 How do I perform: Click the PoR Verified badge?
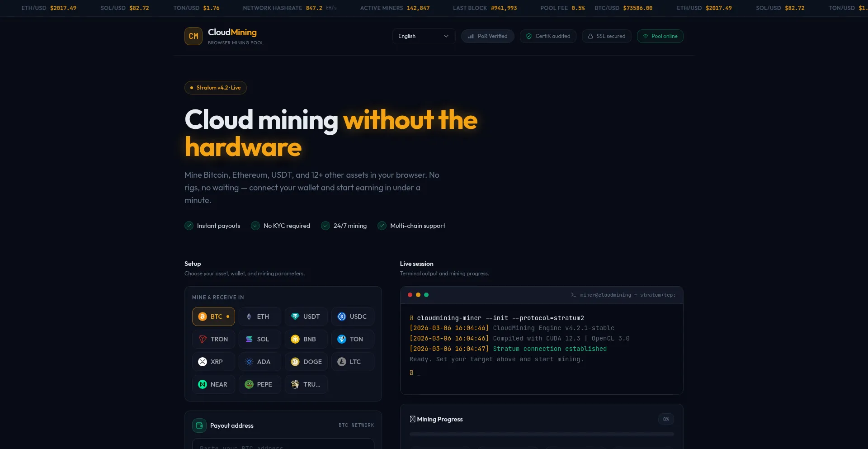tap(487, 36)
